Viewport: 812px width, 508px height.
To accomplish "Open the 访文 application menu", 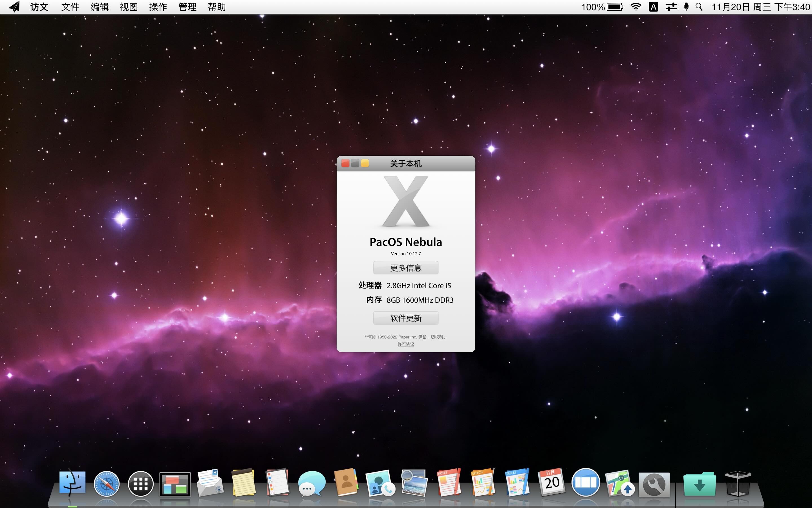I will coord(39,7).
